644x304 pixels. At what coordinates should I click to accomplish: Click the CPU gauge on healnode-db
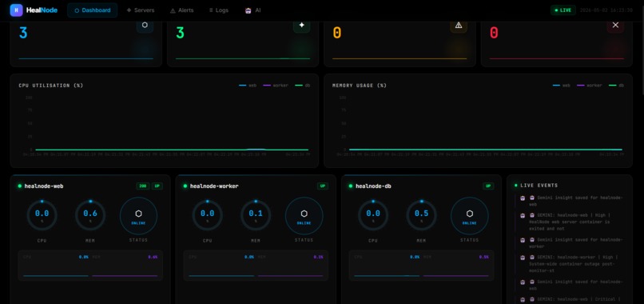373,215
